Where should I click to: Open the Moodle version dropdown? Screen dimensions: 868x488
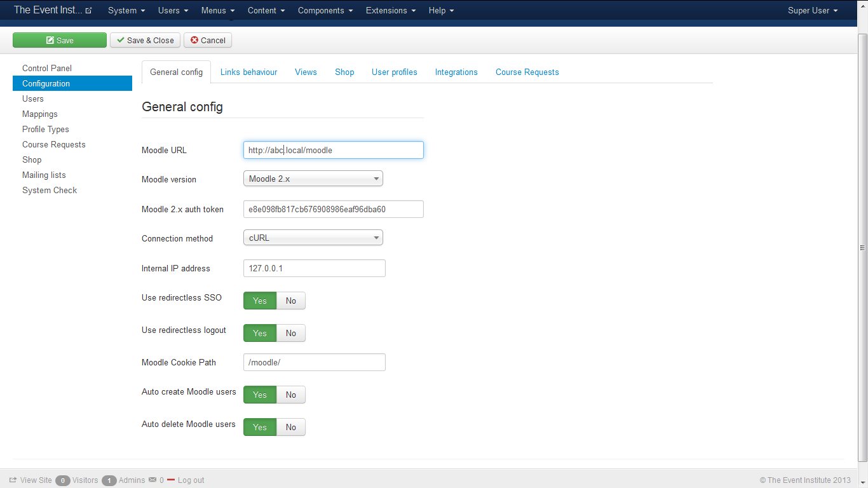pos(313,179)
